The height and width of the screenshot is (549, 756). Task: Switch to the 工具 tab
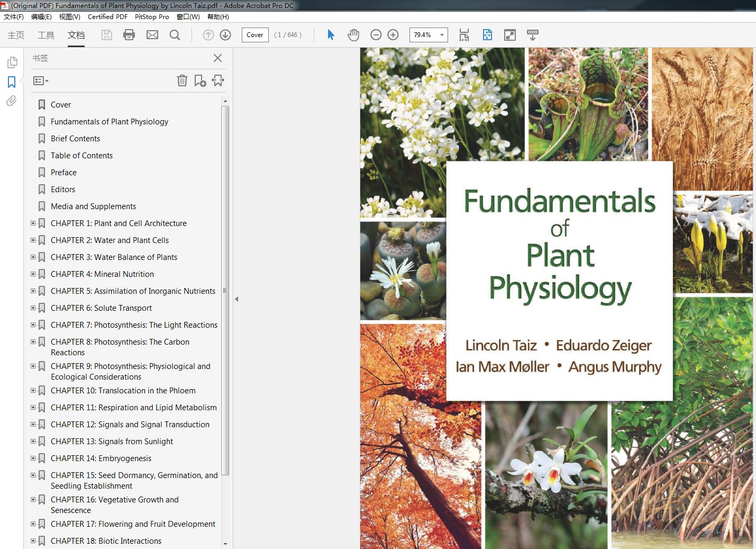click(46, 35)
